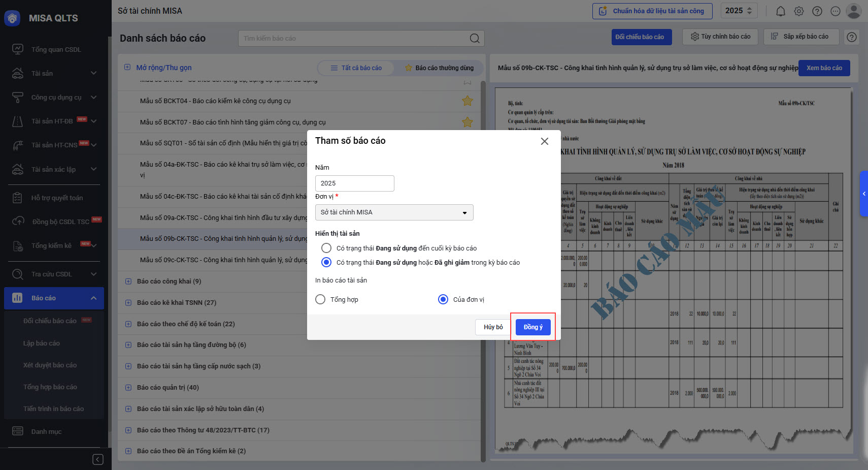Image resolution: width=868 pixels, height=470 pixels.
Task: Click the help icon beside Sắp xếp báo cáo
Action: (852, 37)
